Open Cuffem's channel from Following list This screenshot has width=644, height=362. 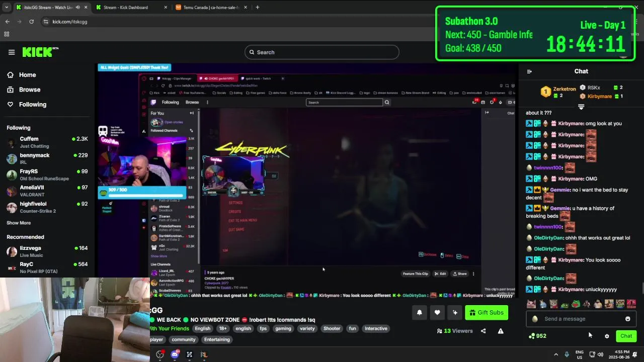pyautogui.click(x=47, y=142)
